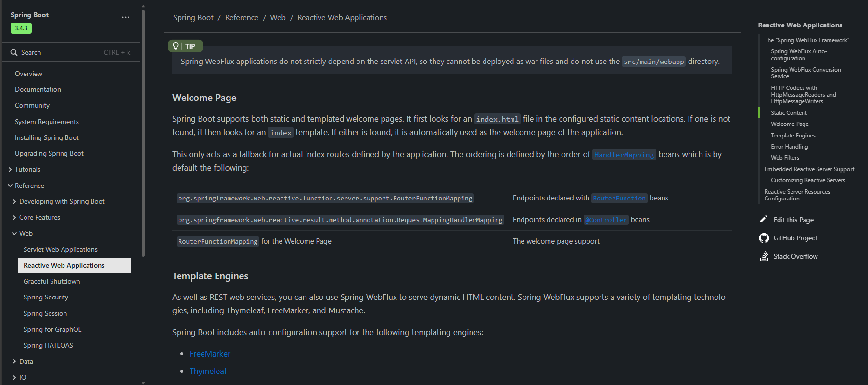Click the search magnifier icon
This screenshot has height=385, width=868.
[14, 52]
